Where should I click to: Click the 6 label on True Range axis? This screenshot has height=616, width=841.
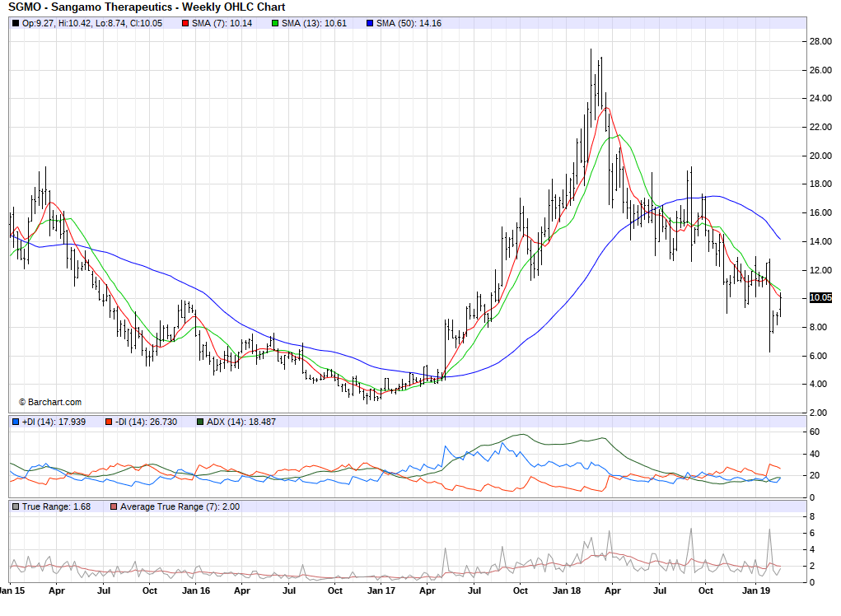(812, 534)
